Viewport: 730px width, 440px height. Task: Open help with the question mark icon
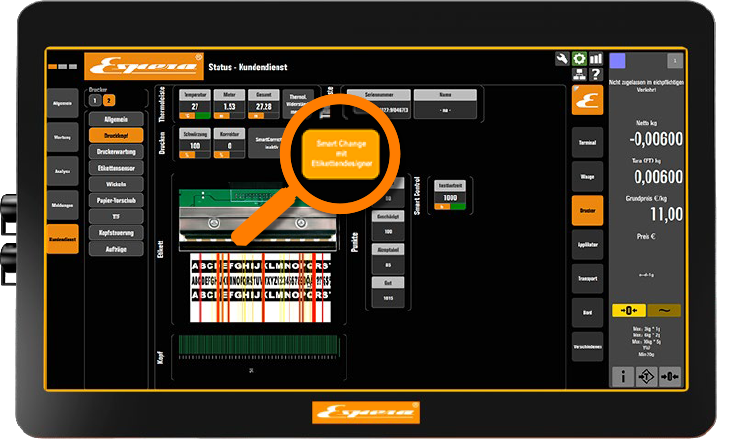click(x=596, y=74)
